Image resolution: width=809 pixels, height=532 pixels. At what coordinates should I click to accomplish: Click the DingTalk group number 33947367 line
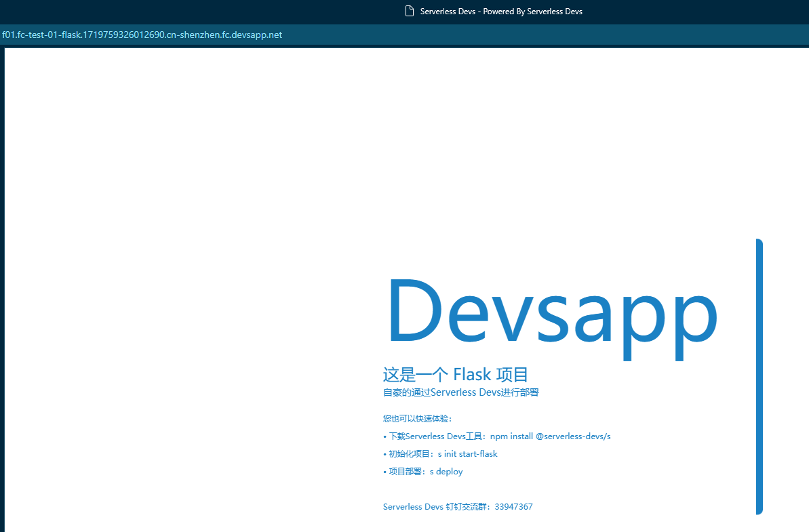pos(458,507)
